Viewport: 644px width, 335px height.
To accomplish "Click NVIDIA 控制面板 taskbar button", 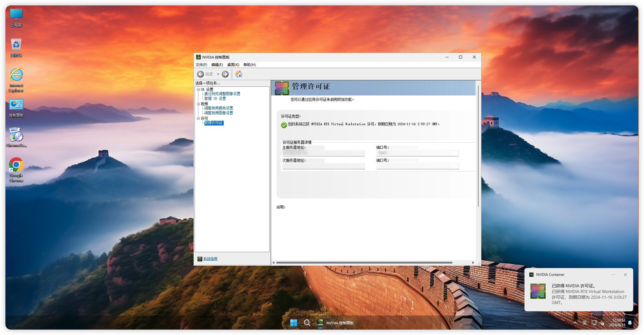I will (336, 323).
